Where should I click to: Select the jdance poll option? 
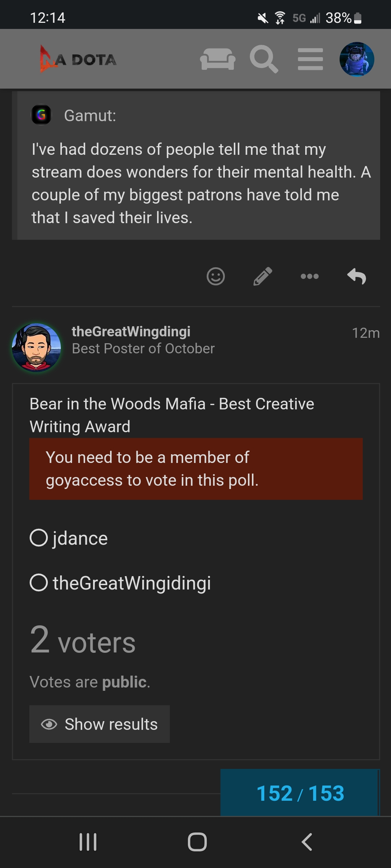(x=69, y=538)
